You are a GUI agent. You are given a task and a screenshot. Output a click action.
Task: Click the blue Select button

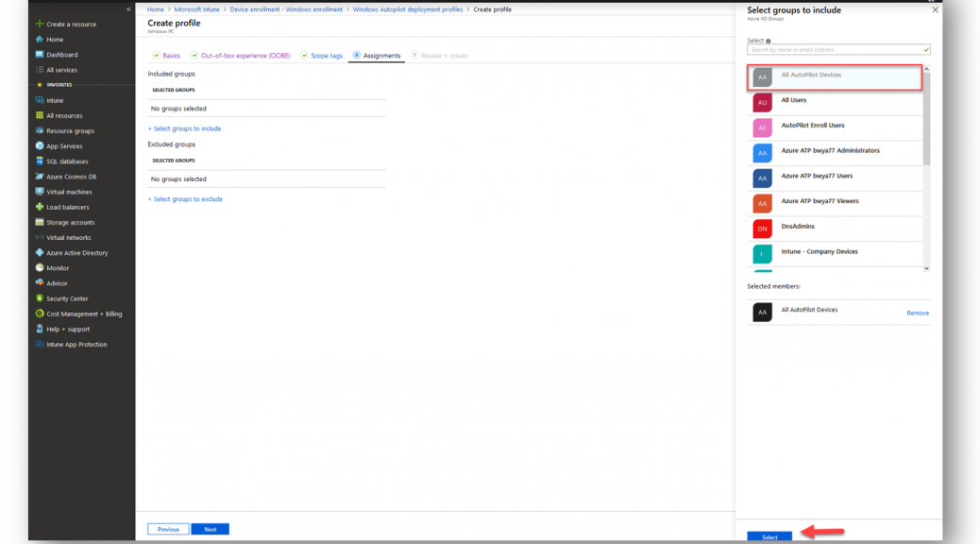pos(769,536)
